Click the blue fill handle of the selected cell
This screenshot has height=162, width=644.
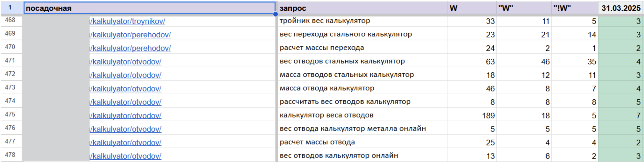275,14
